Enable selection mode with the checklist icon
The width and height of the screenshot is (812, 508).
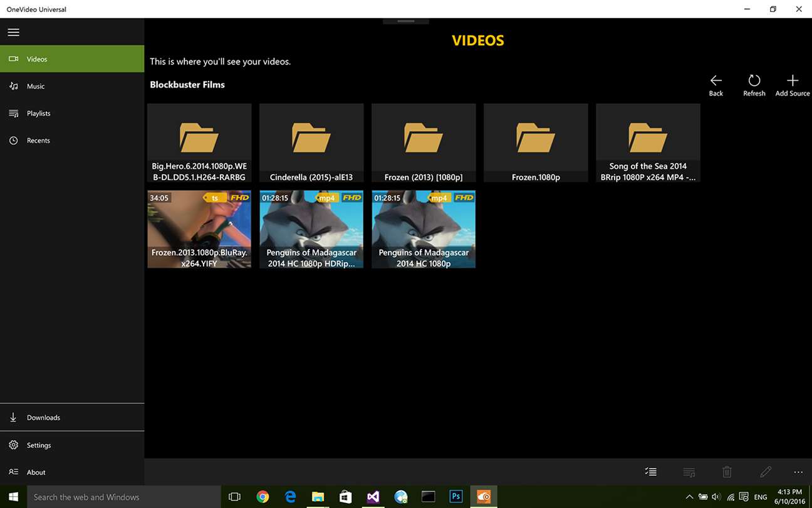(x=651, y=472)
